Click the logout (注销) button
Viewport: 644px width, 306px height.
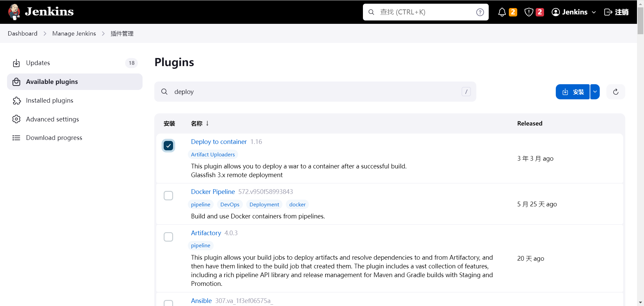616,12
